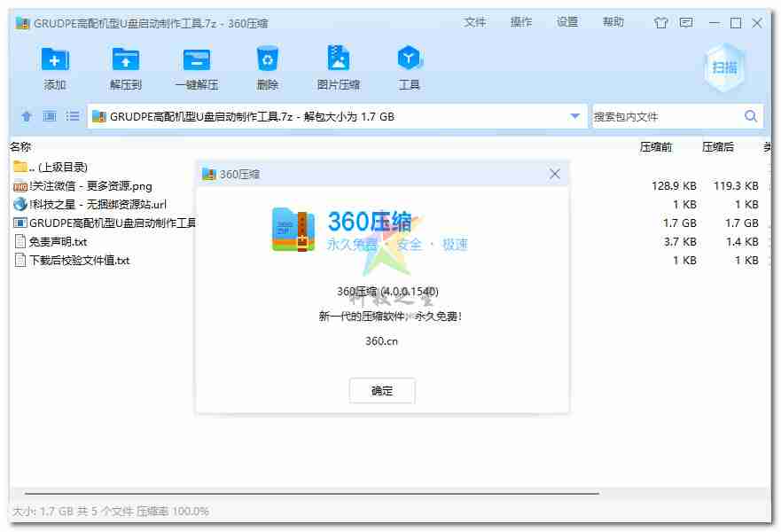This screenshot has height=532, width=781.
Task: Click the 确定 (OK) button in dialog
Action: 382,391
